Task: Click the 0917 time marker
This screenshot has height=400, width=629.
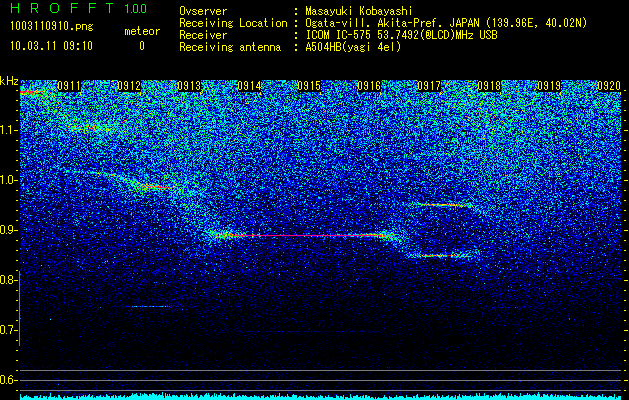Action: pos(429,86)
